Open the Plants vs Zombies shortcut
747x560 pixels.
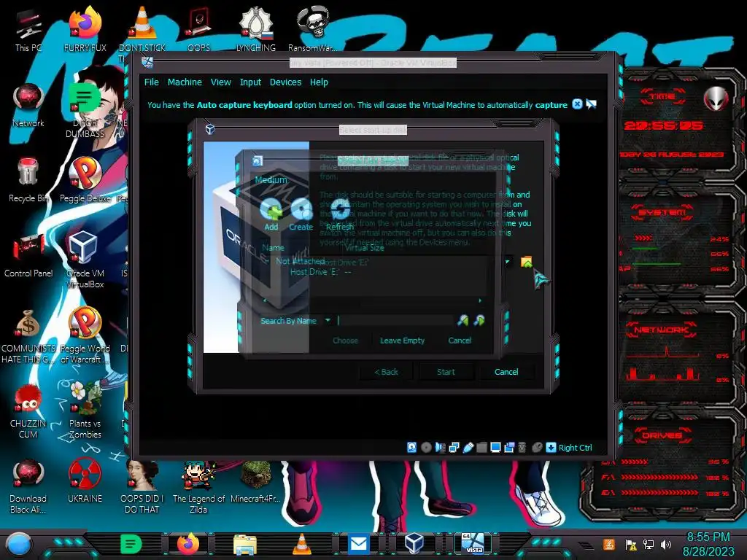[85, 410]
